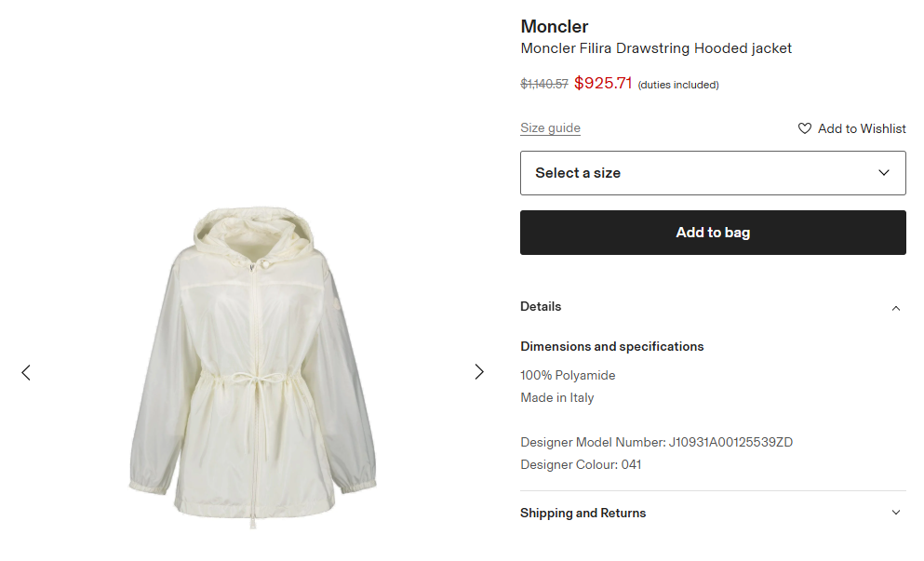This screenshot has height=561, width=924.
Task: Expand Shipping and Returns via chevron
Action: click(896, 513)
